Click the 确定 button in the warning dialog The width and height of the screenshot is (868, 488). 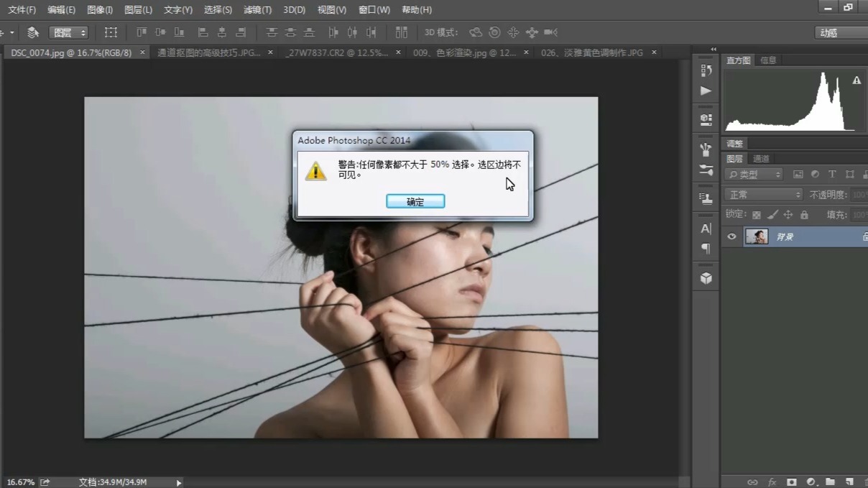415,201
